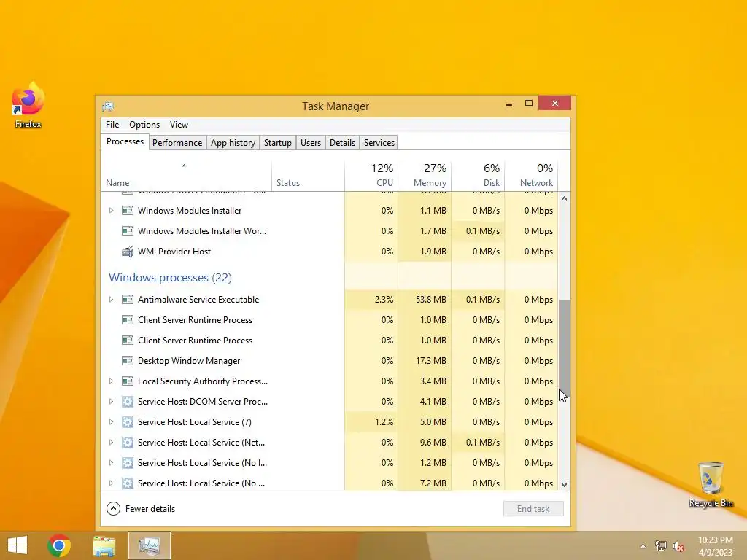Show hidden icons in the system tray

point(643,546)
